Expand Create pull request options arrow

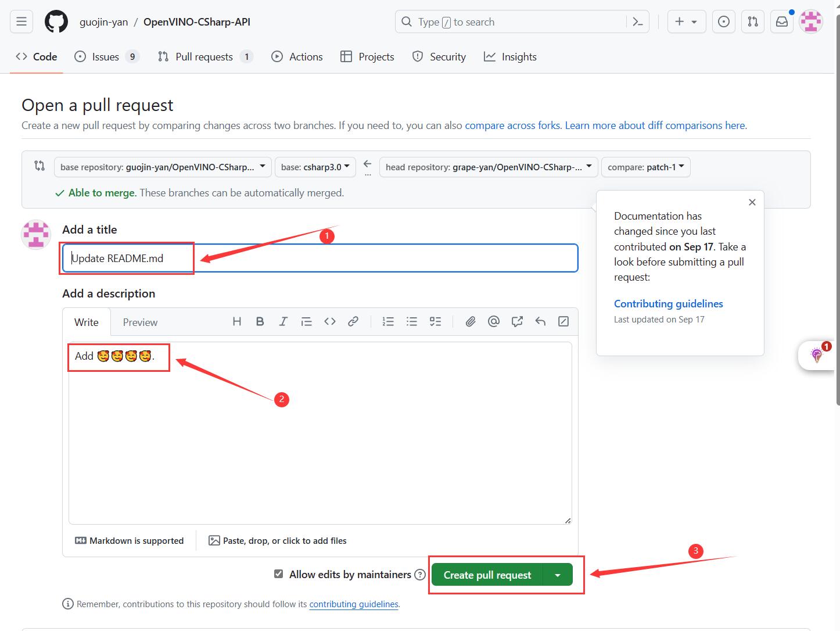coord(558,575)
